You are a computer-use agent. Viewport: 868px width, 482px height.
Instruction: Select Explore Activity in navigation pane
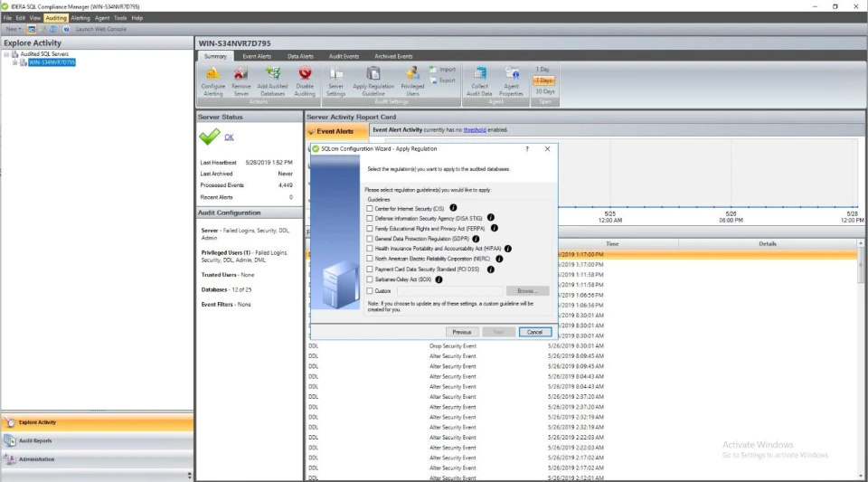[x=98, y=422]
